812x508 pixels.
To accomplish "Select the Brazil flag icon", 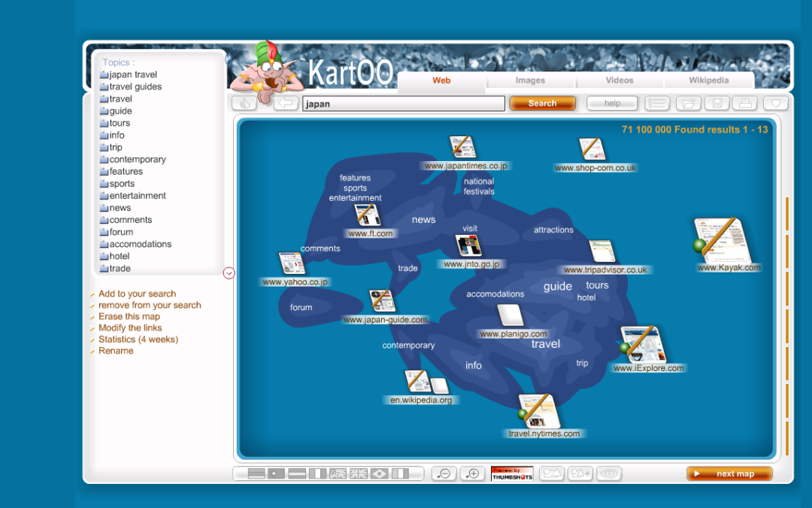I will coord(379,473).
